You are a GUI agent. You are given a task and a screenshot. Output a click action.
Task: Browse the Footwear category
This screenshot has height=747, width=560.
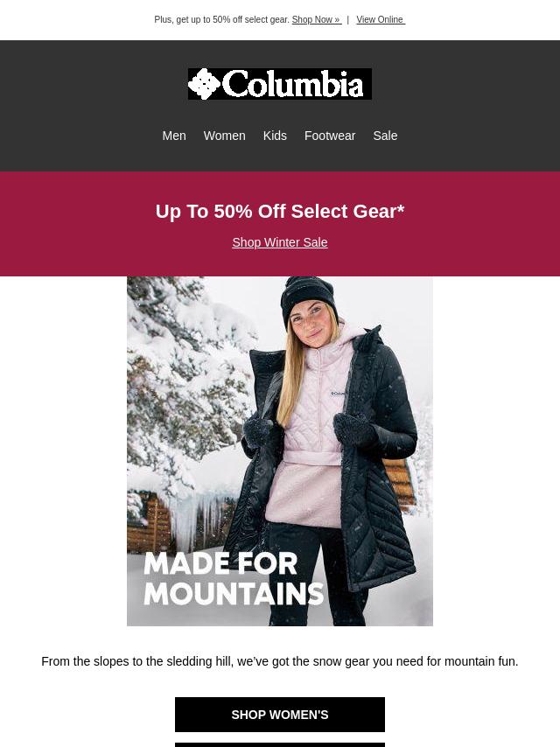330,136
